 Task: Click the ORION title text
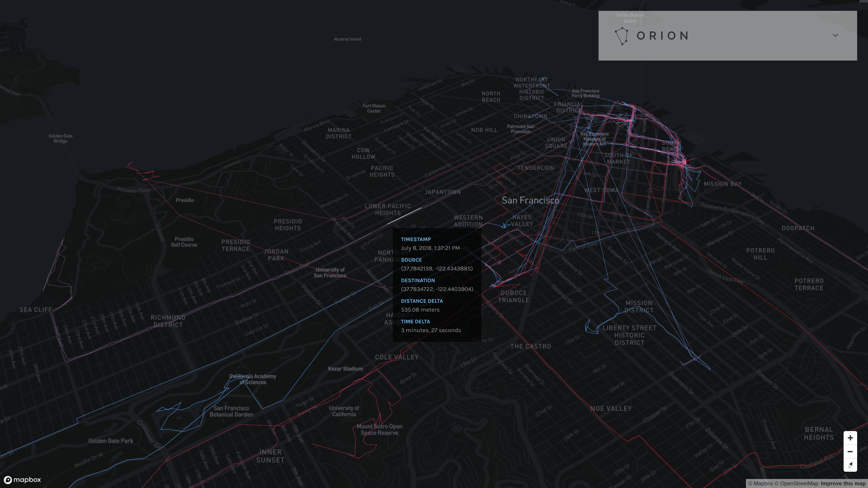point(663,36)
